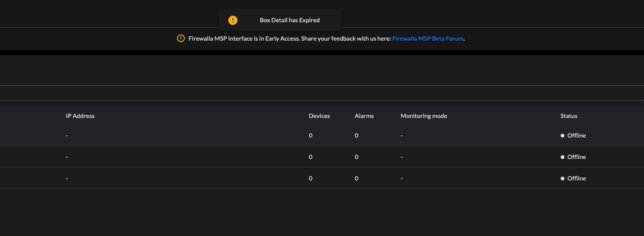644x236 pixels.
Task: Click the orange warning icon in the expired toast
Action: click(x=233, y=20)
